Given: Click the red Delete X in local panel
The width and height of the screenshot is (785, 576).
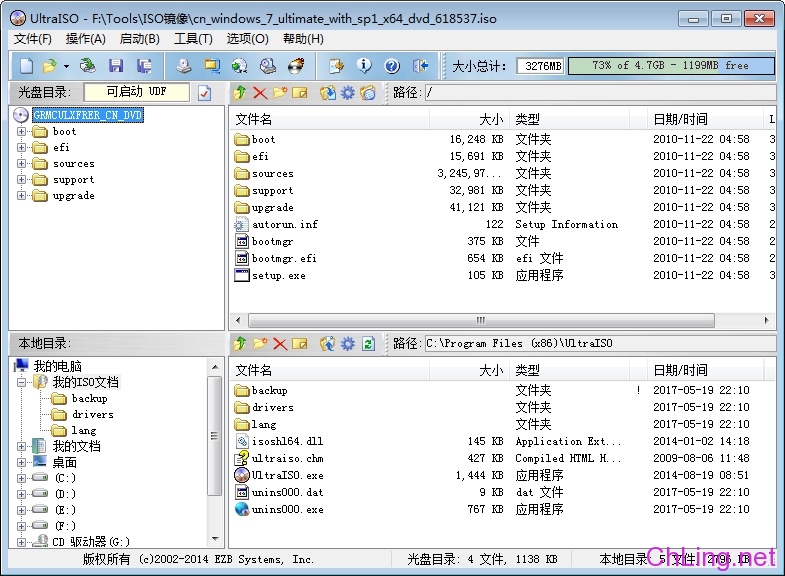Looking at the screenshot, I should click(x=280, y=344).
